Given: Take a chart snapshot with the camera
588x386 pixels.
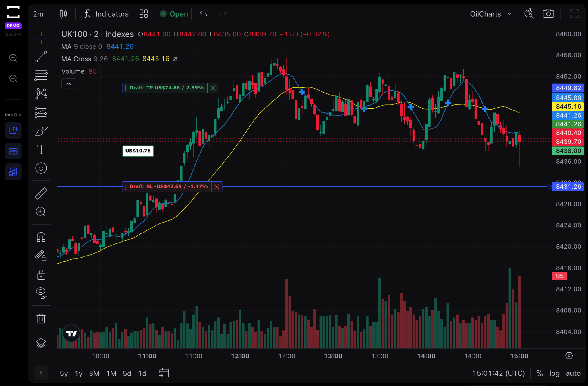Looking at the screenshot, I should point(548,13).
